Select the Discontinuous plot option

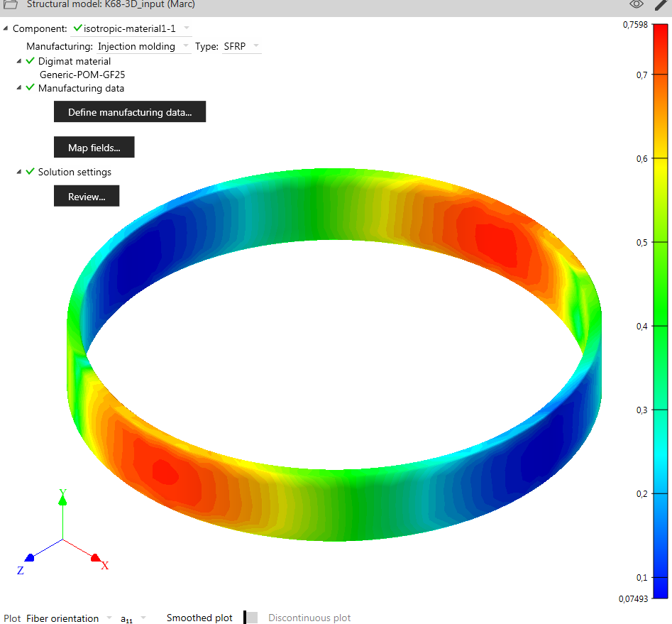[309, 618]
